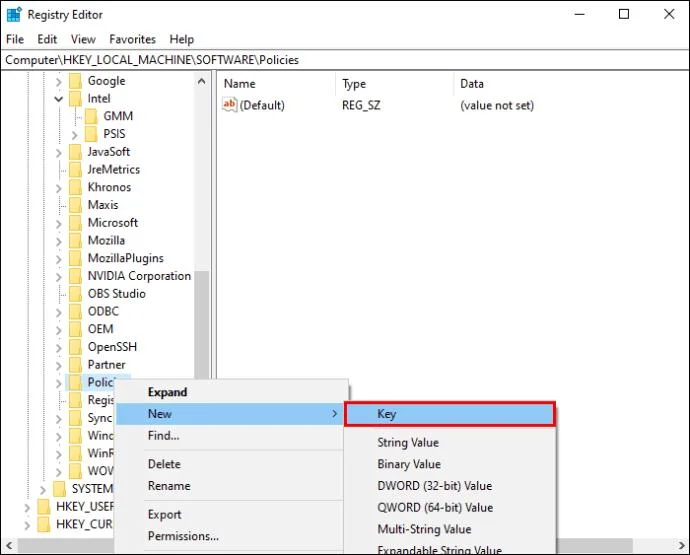690x555 pixels.
Task: Click the OEM folder icon
Action: click(75, 329)
